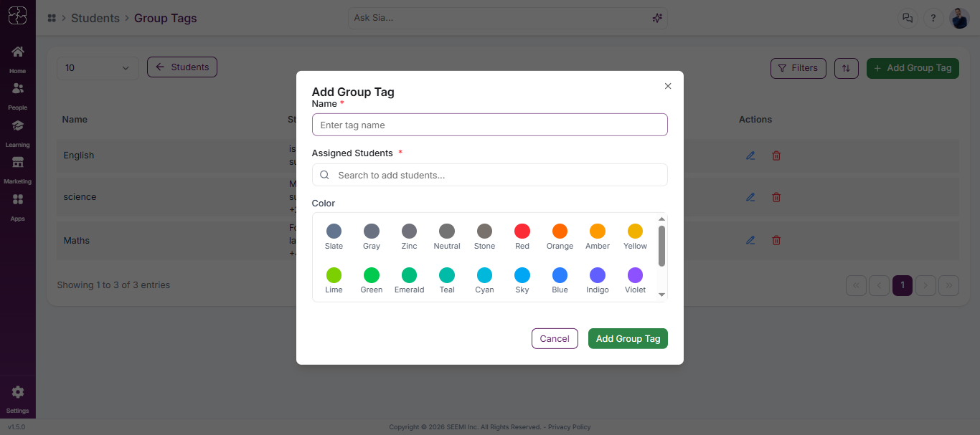Click the sort arrows icon button
The width and height of the screenshot is (980, 435).
847,68
